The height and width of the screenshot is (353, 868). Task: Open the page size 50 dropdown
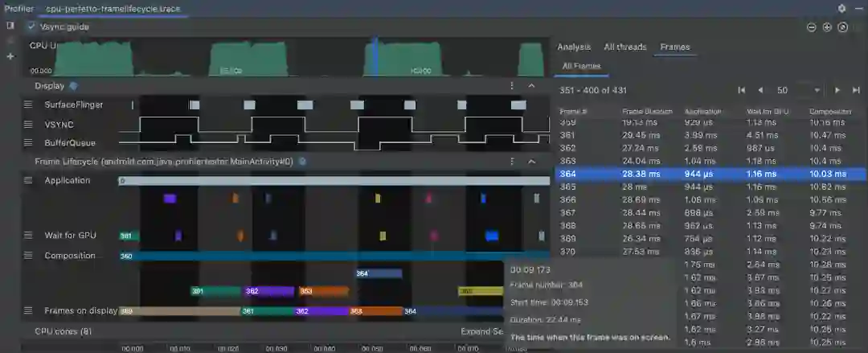[x=798, y=90]
